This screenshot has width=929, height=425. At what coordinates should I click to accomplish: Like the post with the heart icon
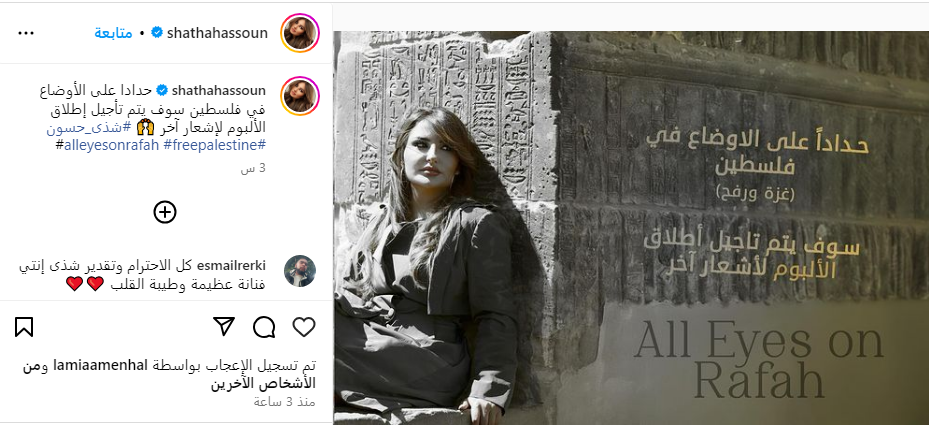[304, 327]
